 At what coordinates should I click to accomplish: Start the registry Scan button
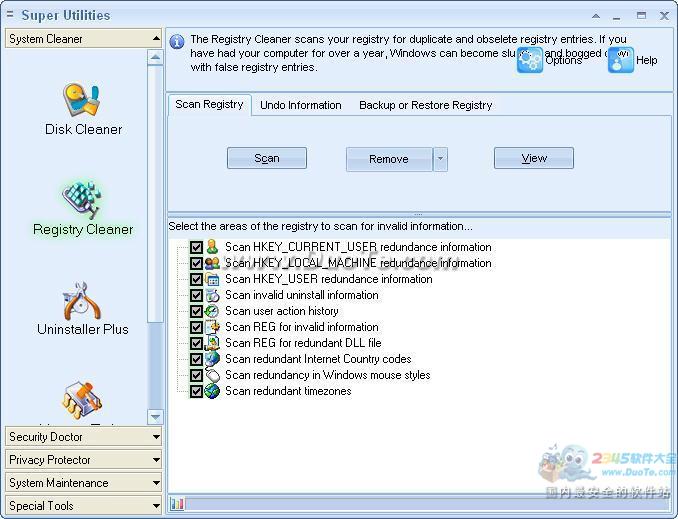click(x=267, y=158)
